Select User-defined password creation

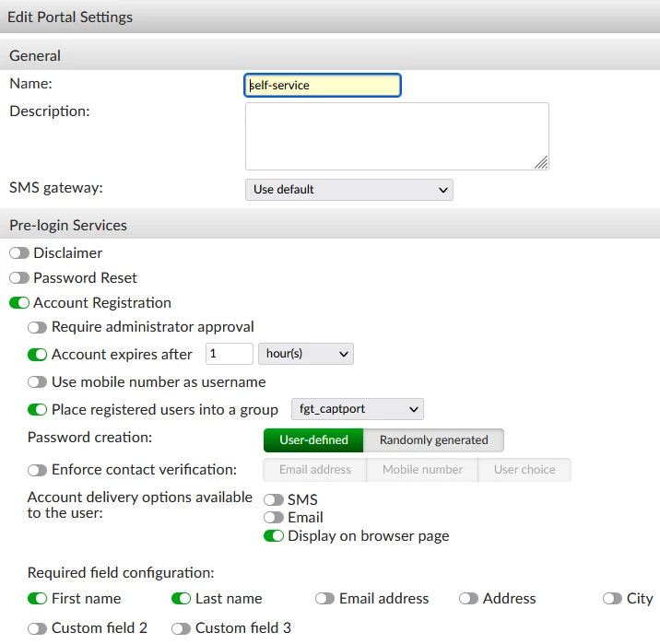313,440
